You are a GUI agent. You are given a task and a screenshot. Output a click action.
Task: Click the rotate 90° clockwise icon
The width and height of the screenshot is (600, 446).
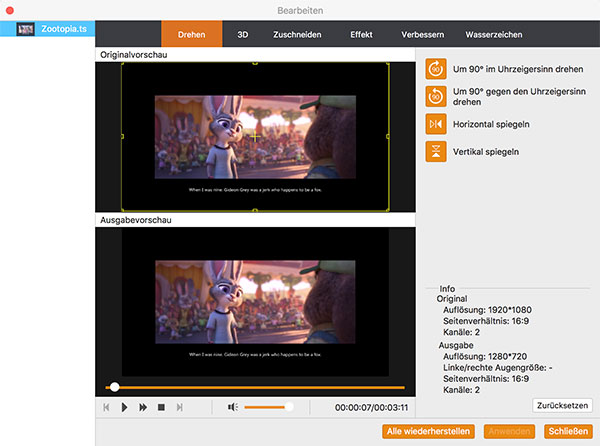coord(435,69)
